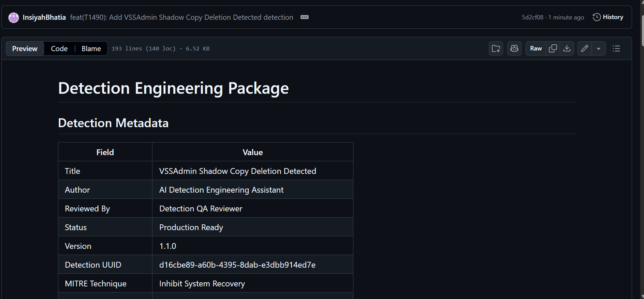
Task: Click the 'Author' field cell
Action: 105,190
